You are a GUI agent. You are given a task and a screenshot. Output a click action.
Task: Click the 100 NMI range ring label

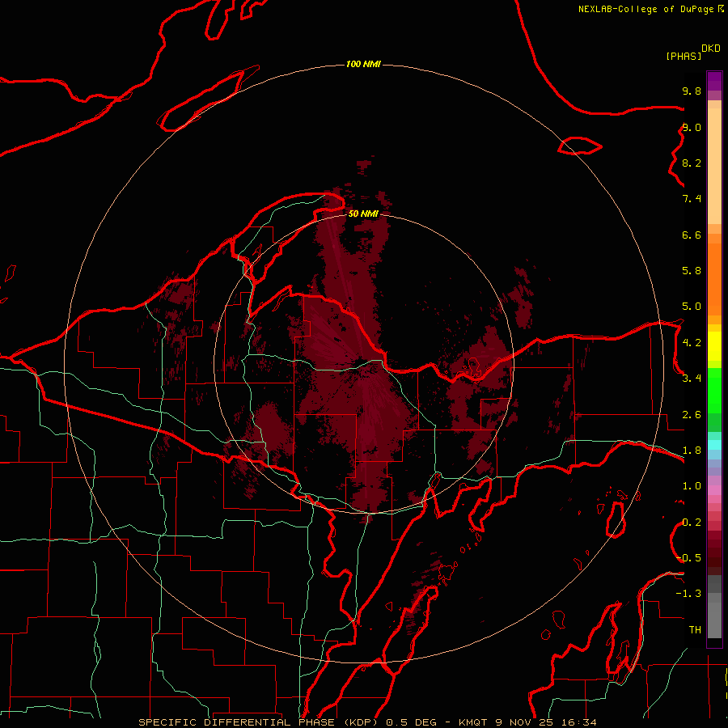pos(363,64)
